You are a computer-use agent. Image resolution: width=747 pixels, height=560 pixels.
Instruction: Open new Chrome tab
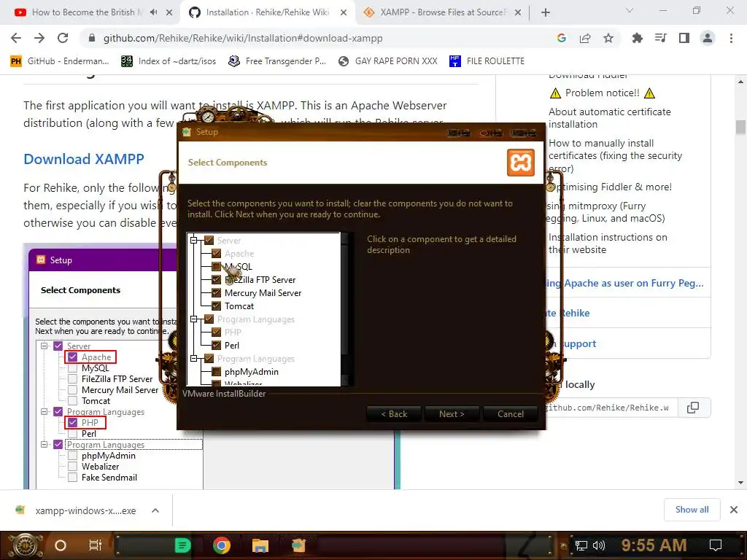point(546,12)
